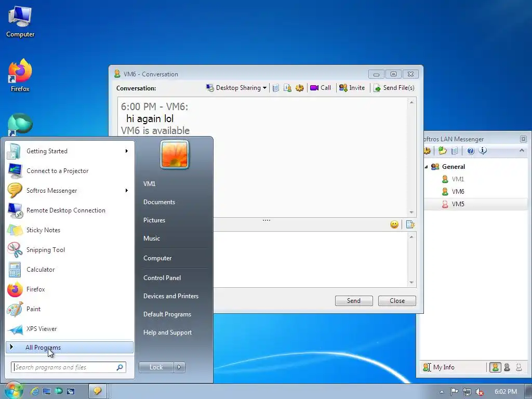Open settings gear in LAN Messenger toolbar
Viewport: 532px width, 399px height.
pos(427,151)
